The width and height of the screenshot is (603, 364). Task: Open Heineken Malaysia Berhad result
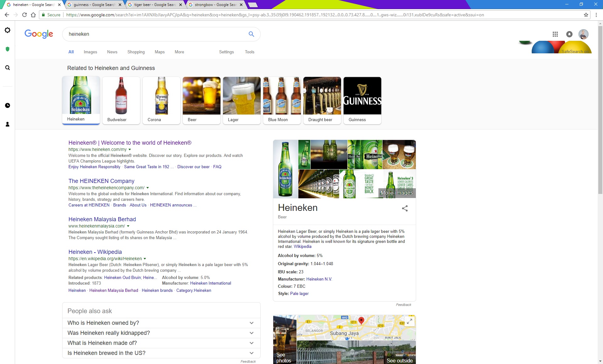(x=102, y=219)
